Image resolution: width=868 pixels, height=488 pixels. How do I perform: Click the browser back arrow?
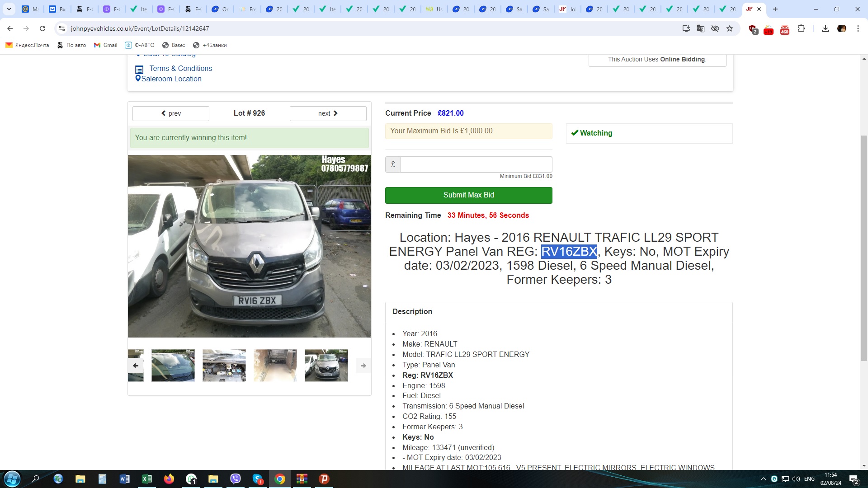coord(10,28)
